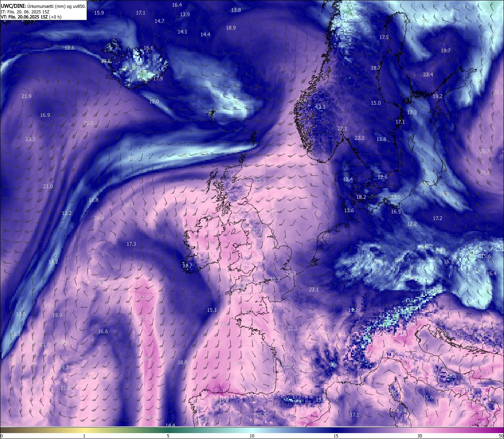
Task: Click the 17.9 value on Iceland
Action: point(158,79)
